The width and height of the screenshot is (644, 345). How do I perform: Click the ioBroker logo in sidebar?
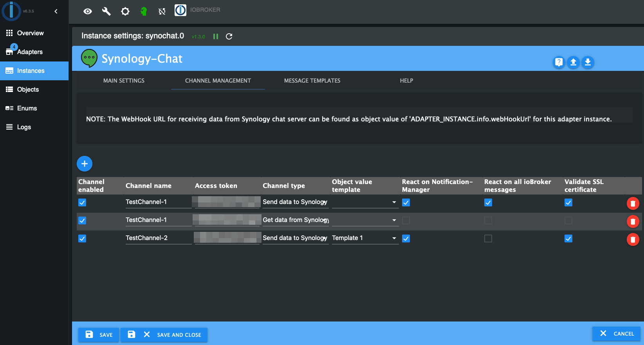pos(11,11)
